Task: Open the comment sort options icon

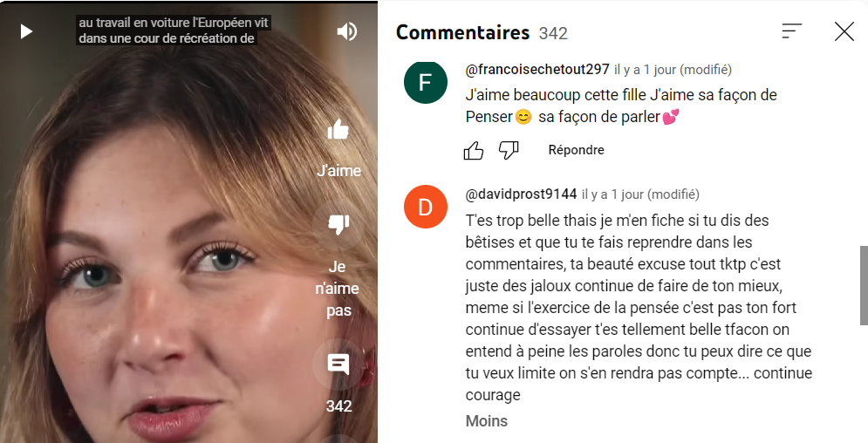Action: [791, 31]
